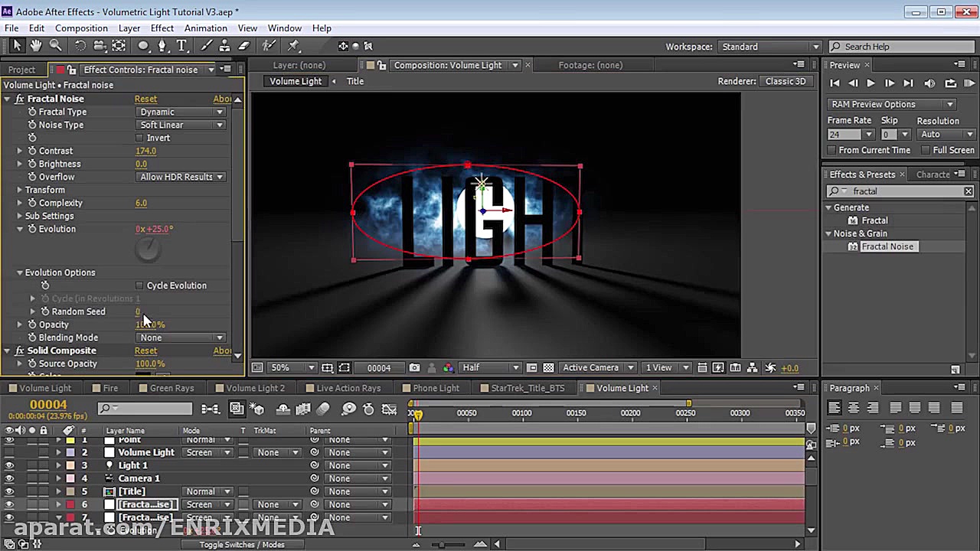Screen dimensions: 980x551
Task: Switch to the Project panel tab
Action: (x=21, y=70)
